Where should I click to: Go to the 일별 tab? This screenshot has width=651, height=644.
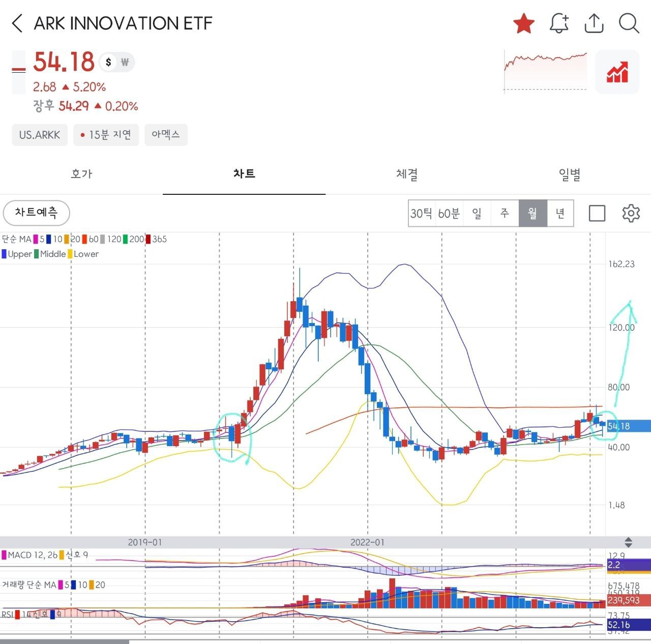point(570,174)
